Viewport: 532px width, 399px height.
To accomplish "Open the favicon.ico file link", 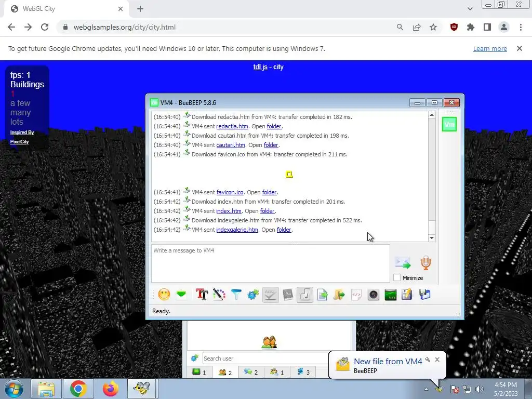I will point(230,192).
